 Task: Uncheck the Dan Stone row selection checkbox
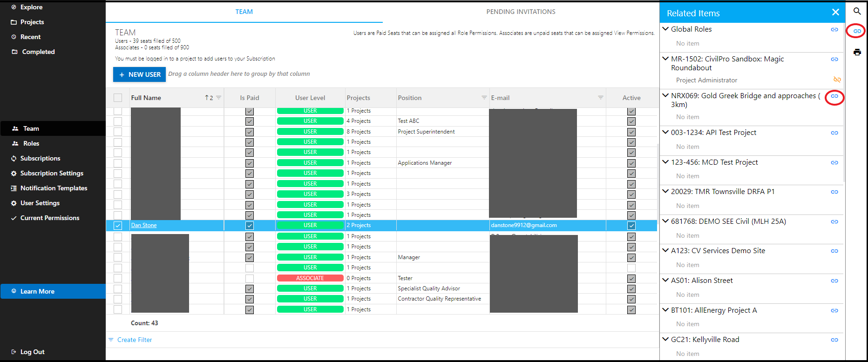[x=118, y=226]
